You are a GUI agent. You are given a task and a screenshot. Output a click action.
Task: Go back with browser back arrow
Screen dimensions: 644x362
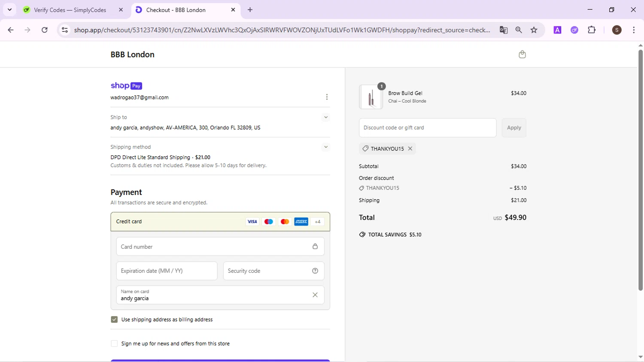coord(11,30)
